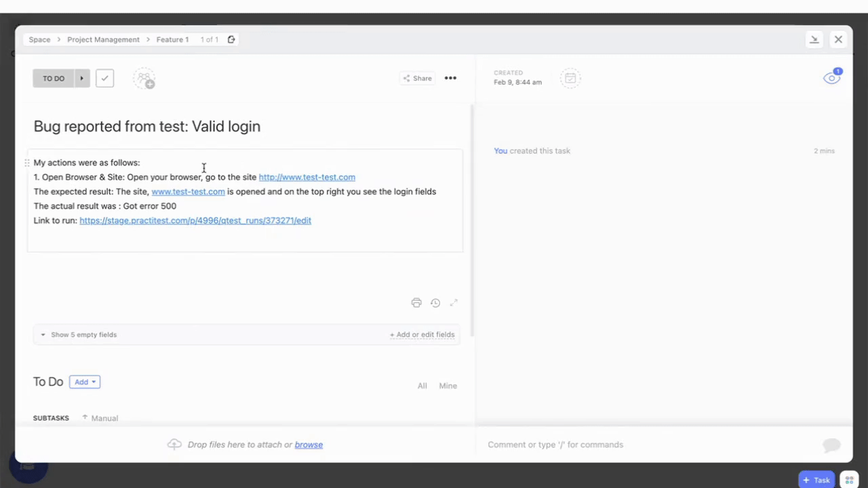The width and height of the screenshot is (868, 488).
Task: View description history clock icon
Action: (435, 303)
